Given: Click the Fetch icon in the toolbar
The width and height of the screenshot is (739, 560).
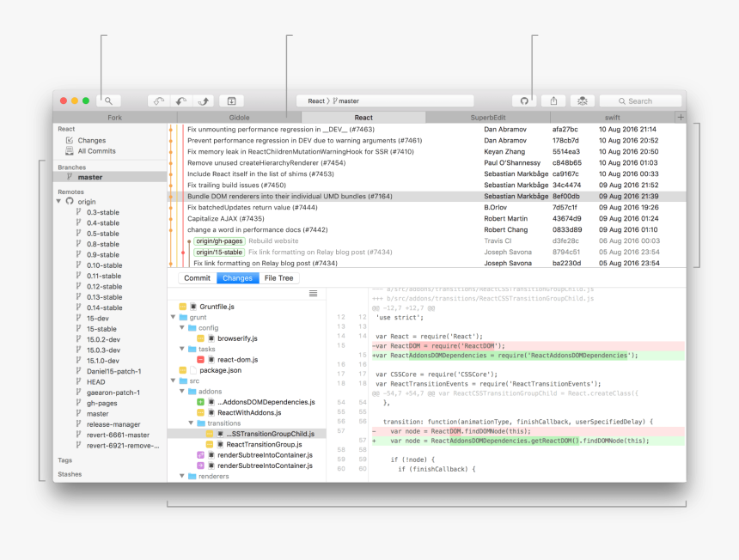Looking at the screenshot, I should click(159, 101).
